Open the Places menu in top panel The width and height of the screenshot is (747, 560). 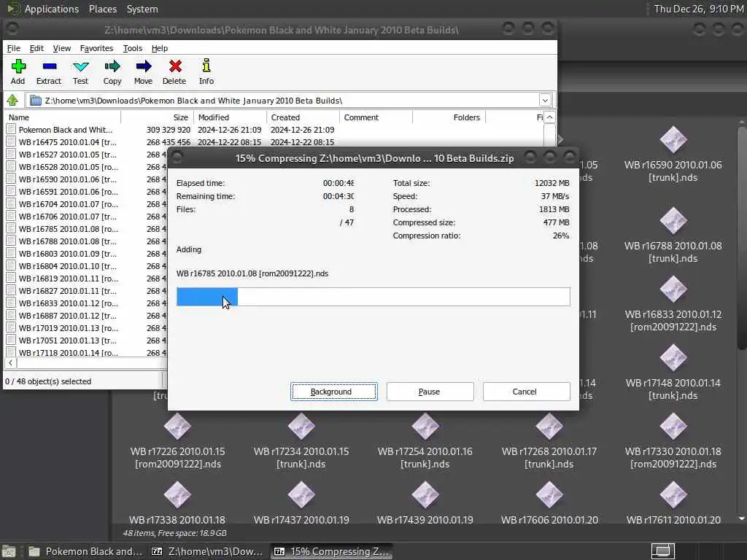(102, 9)
